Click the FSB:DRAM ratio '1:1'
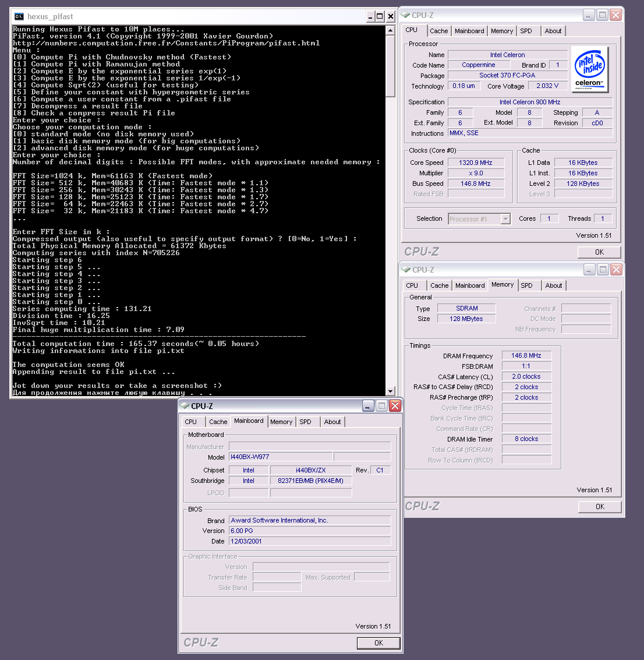Screen dimensions: 644x660 click(526, 366)
